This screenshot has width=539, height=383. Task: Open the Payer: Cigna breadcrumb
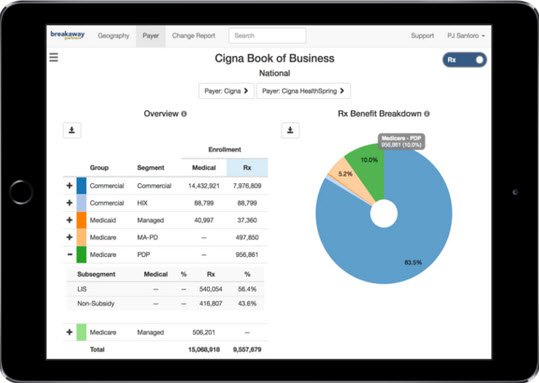coord(226,91)
